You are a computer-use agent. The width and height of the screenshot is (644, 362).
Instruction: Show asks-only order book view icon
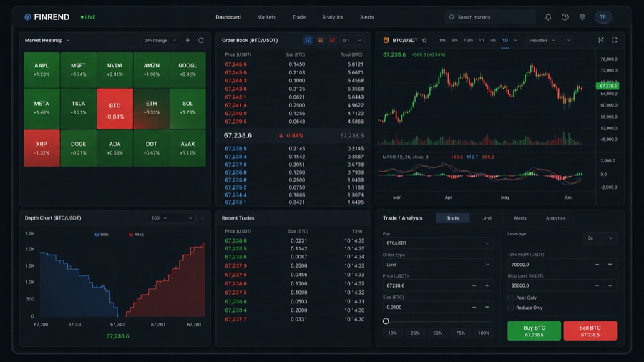pyautogui.click(x=332, y=40)
